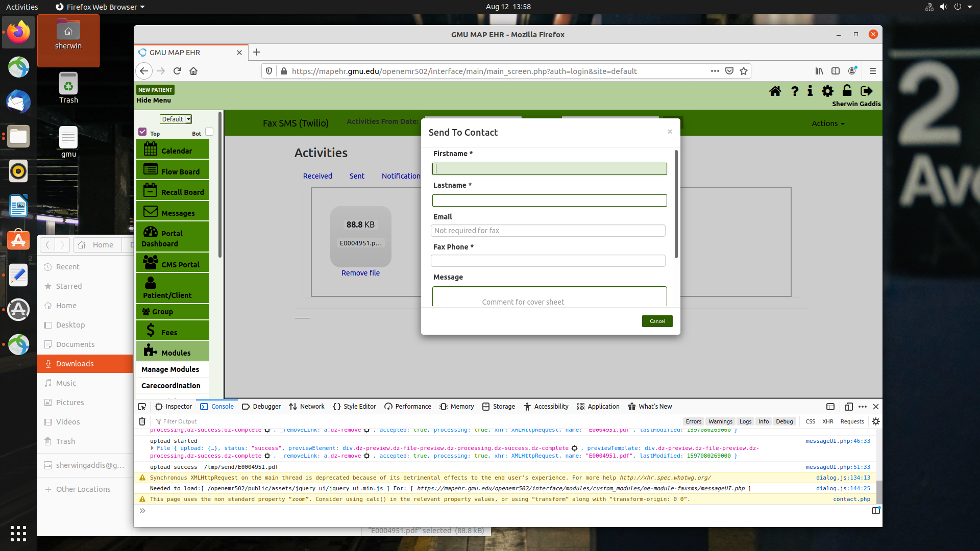This screenshot has height=551, width=980.
Task: Open the Default menu dropdown
Action: [176, 119]
